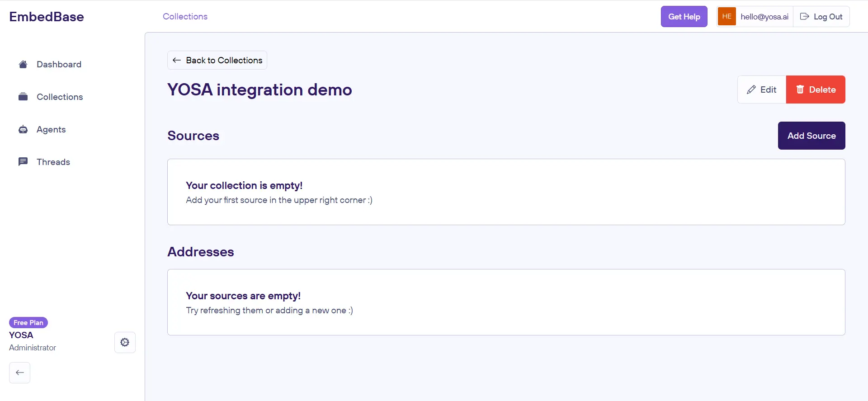
Task: Click the EmbedBase logo
Action: coord(47,17)
